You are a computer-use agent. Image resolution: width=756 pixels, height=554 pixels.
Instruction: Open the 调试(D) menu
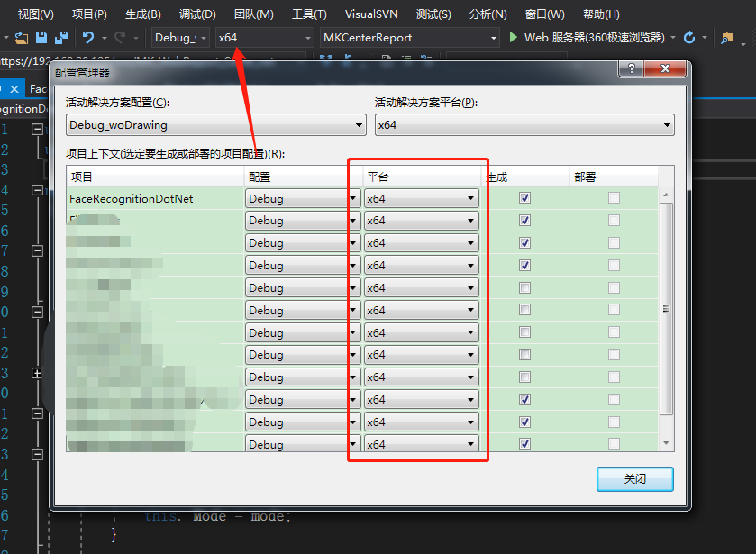[197, 14]
